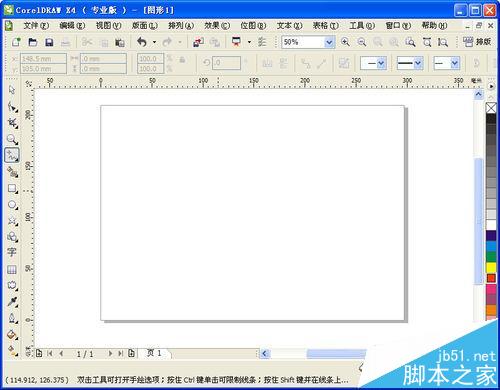Go to next page arrow in navigator

pyautogui.click(x=110, y=353)
